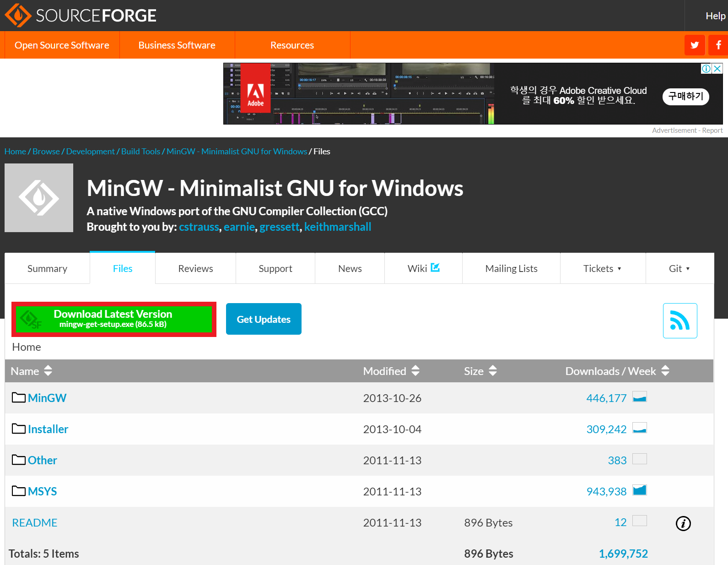Click the Other folder icon
The width and height of the screenshot is (728, 565).
pos(19,460)
